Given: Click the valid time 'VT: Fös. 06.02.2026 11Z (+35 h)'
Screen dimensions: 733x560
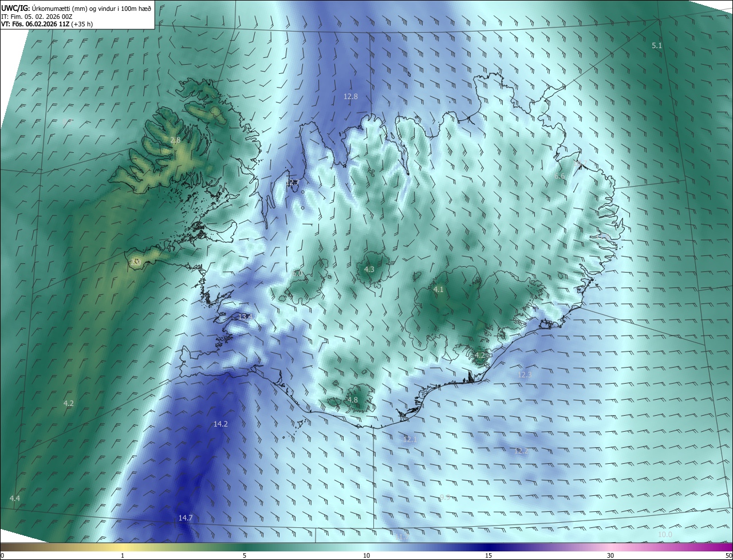Looking at the screenshot, I should [47, 24].
